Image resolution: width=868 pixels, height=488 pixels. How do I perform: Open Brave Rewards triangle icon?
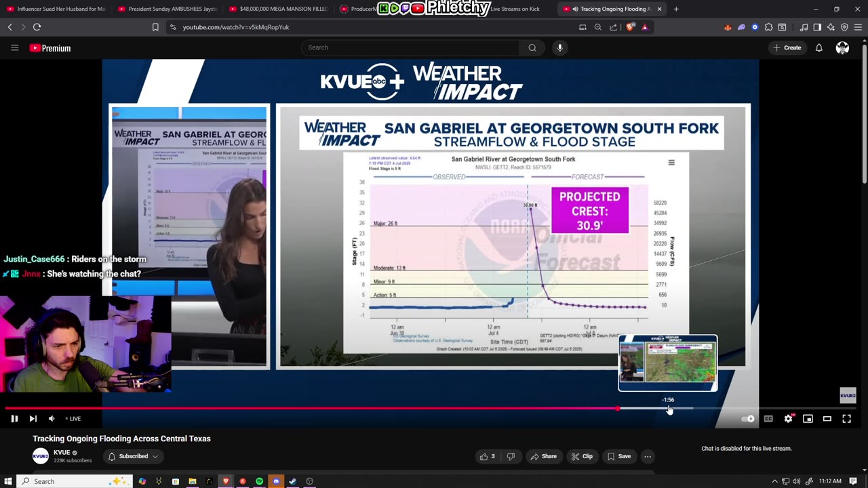point(644,27)
